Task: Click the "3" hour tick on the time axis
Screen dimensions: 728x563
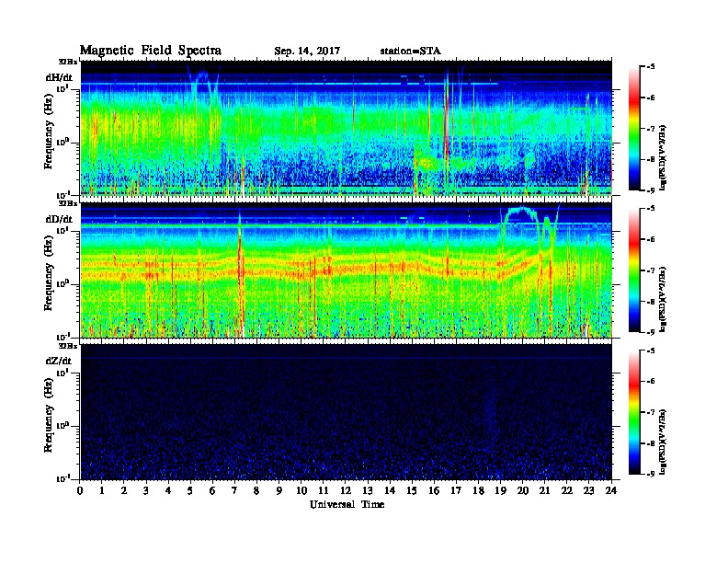Action: (146, 491)
